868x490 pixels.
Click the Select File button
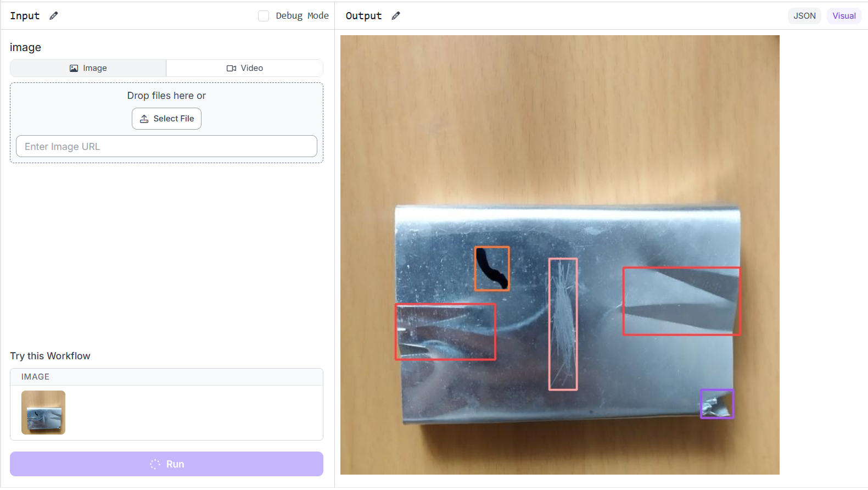[166, 119]
